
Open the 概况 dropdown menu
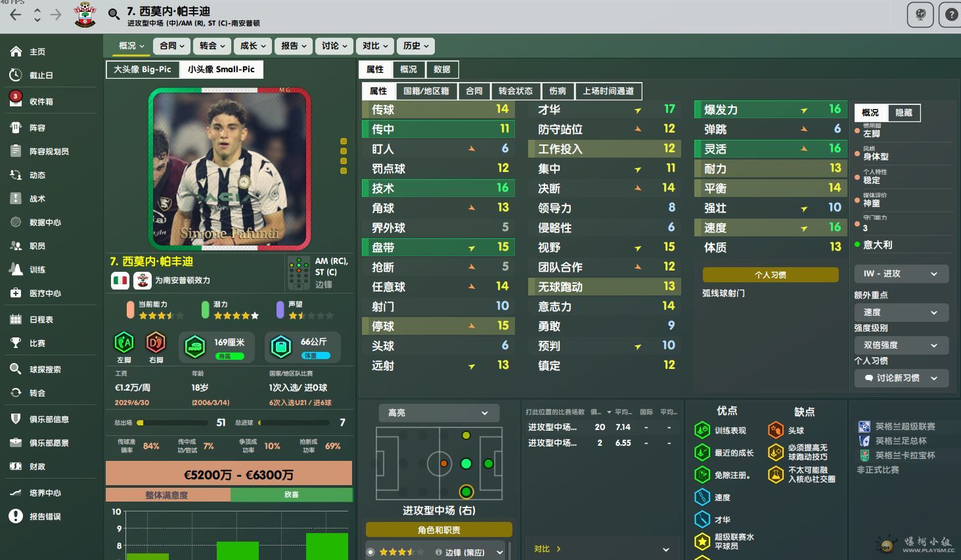pyautogui.click(x=131, y=45)
